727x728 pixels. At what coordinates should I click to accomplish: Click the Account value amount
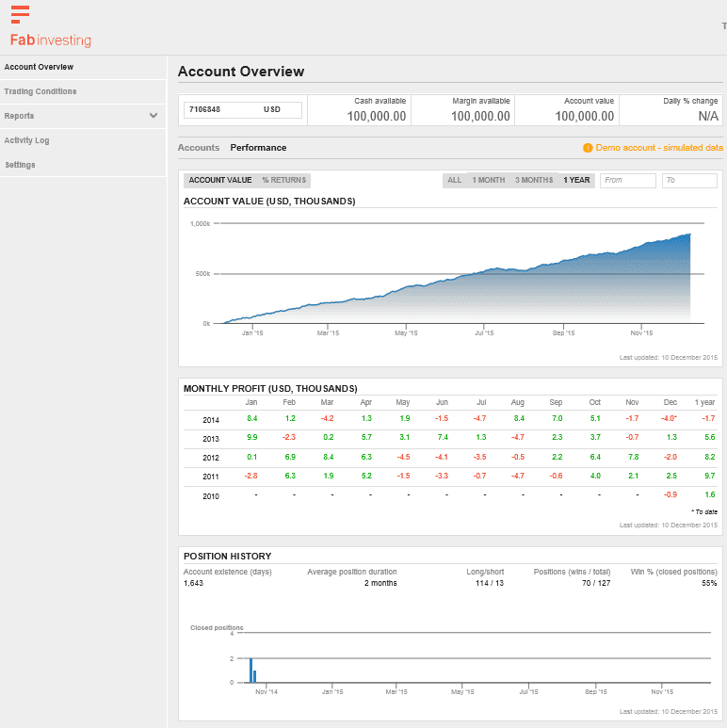(585, 116)
